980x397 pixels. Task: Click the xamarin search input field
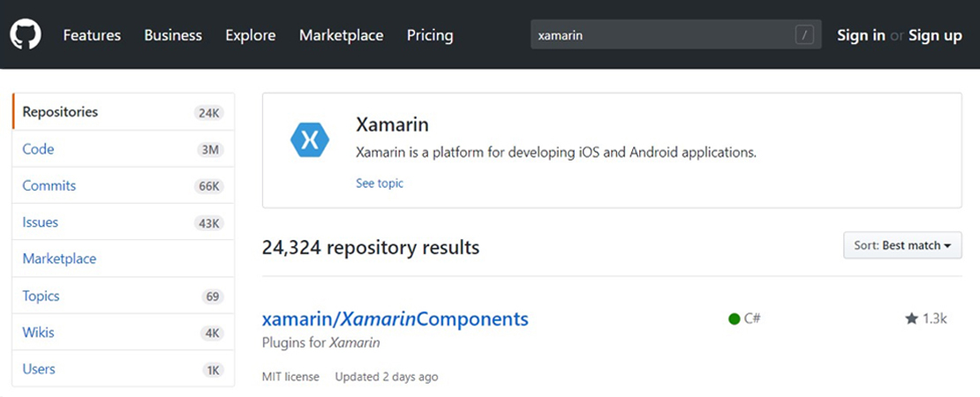(x=675, y=35)
